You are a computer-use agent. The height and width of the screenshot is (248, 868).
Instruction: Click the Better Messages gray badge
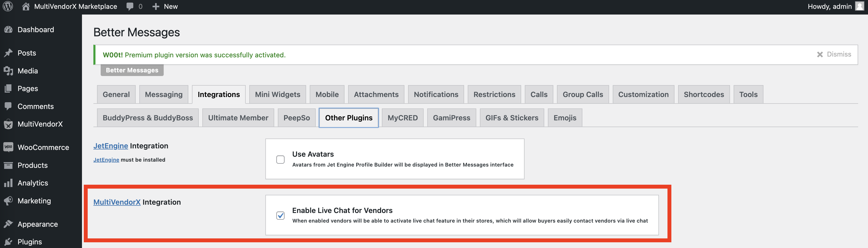pos(132,70)
